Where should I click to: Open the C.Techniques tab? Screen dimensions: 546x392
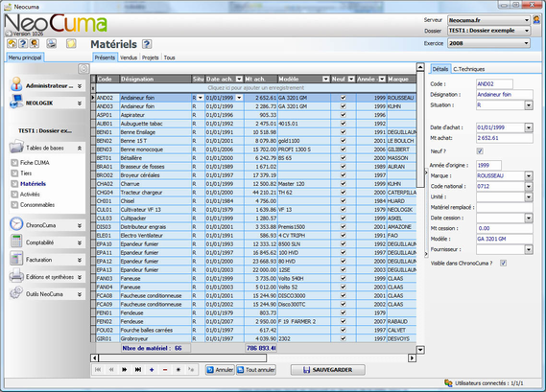point(468,69)
